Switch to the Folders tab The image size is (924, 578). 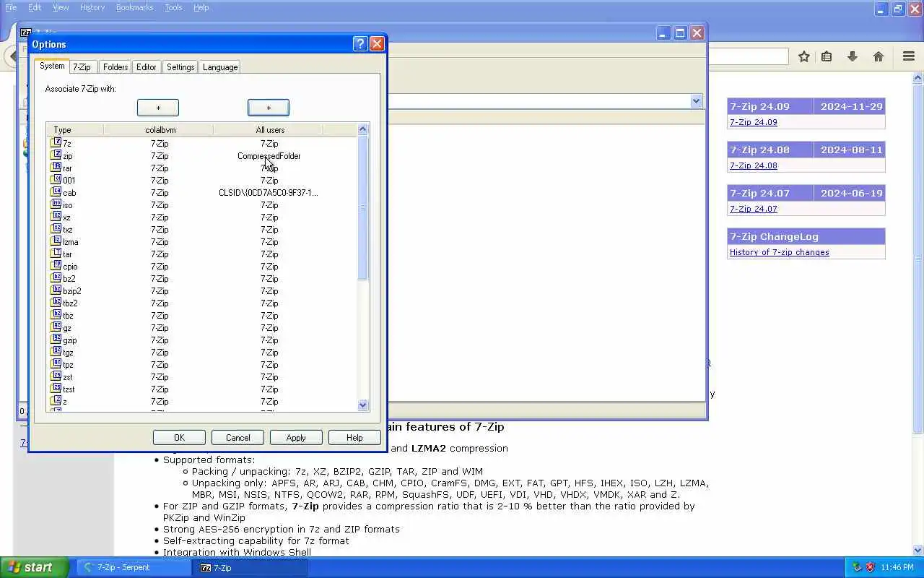115,67
